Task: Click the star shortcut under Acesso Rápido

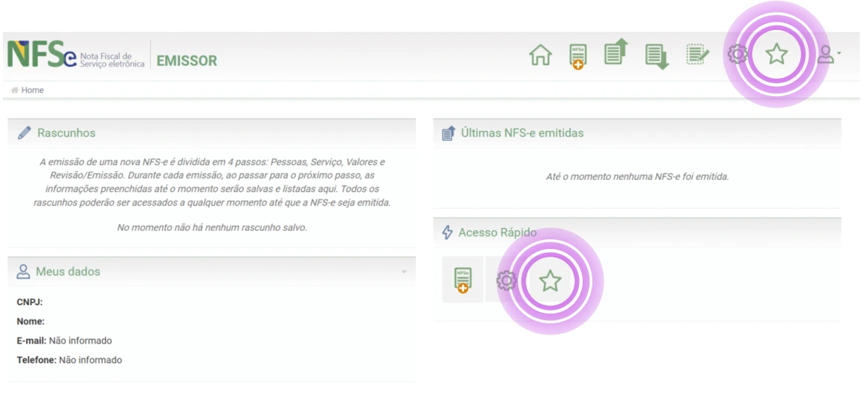Action: [x=550, y=281]
